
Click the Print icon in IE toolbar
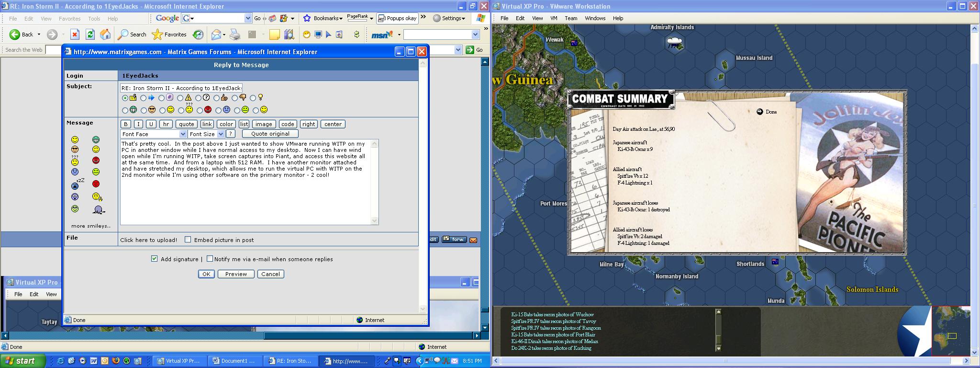pos(234,34)
